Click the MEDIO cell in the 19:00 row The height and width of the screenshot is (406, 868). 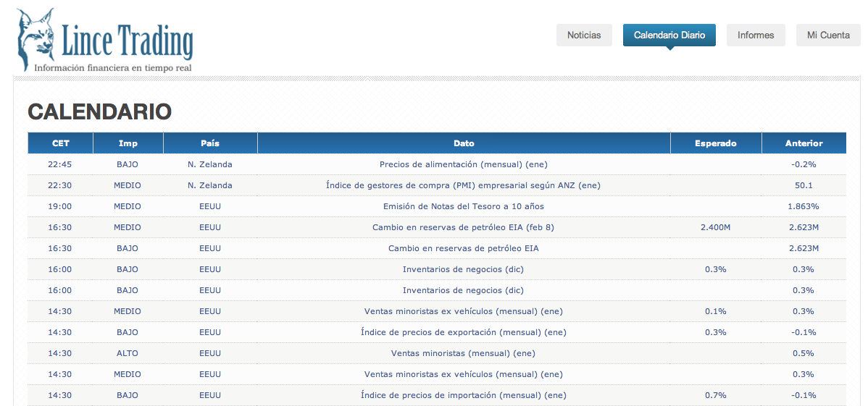pos(128,206)
